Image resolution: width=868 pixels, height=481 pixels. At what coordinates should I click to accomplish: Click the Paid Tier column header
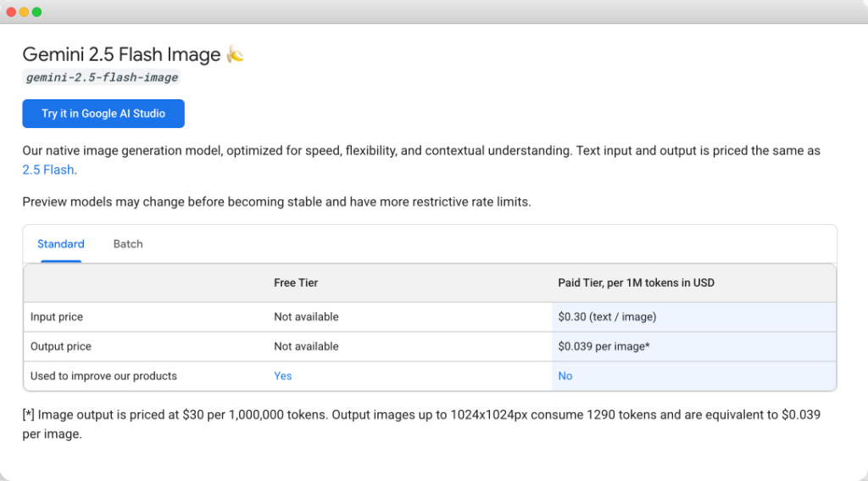pos(636,282)
